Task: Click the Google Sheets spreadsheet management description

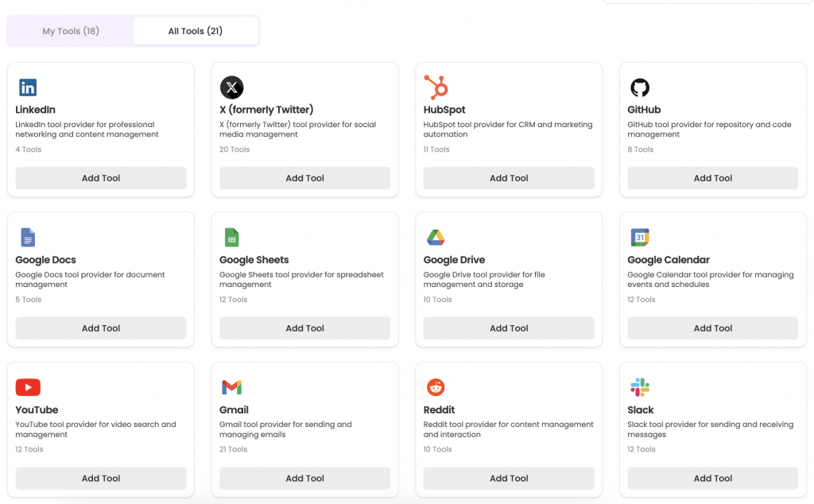Action: [x=301, y=279]
